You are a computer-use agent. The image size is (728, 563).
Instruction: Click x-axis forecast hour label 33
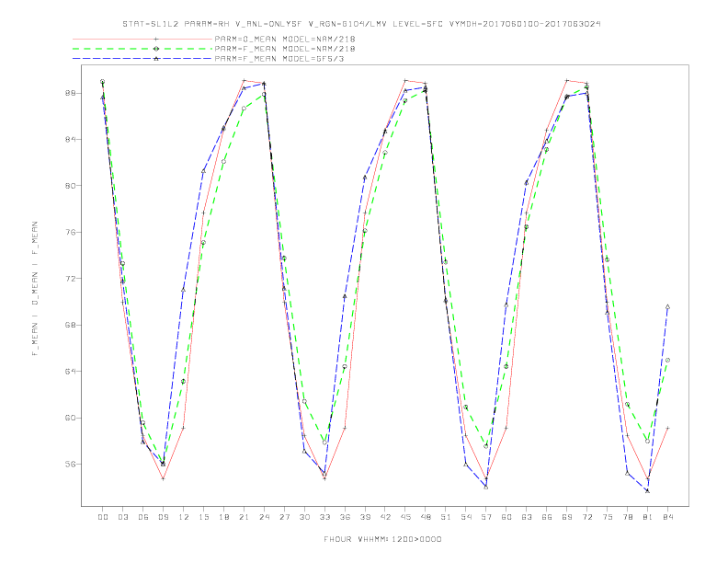(324, 517)
